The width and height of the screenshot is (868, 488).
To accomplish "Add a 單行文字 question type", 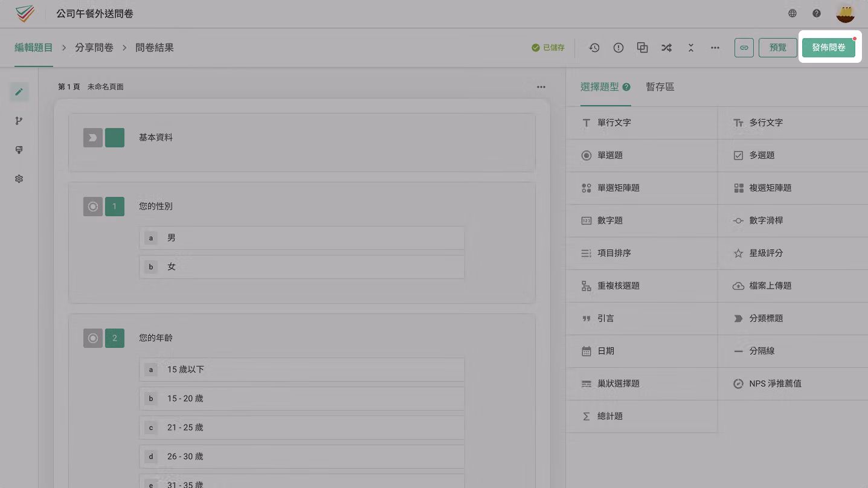I will click(x=641, y=123).
